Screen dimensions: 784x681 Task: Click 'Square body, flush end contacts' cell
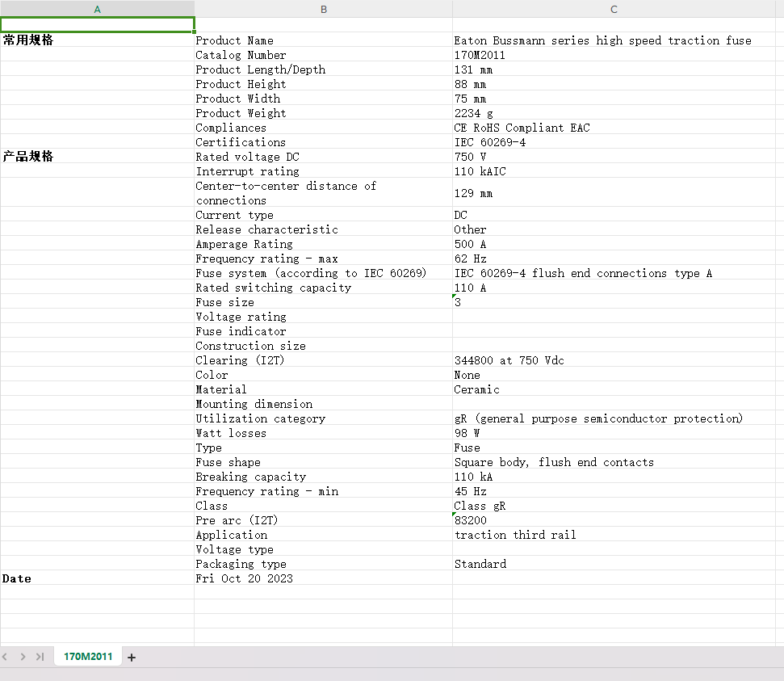[x=614, y=462]
